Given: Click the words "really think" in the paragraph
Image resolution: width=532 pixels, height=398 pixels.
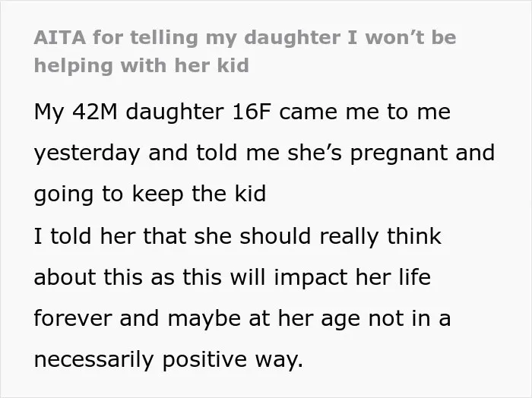Looking at the screenshot, I should (380, 237).
